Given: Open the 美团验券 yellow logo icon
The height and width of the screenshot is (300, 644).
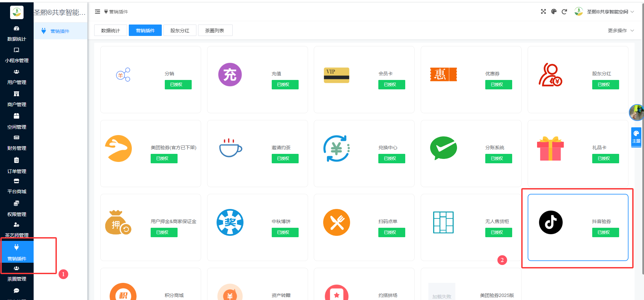Looking at the screenshot, I should click(118, 148).
